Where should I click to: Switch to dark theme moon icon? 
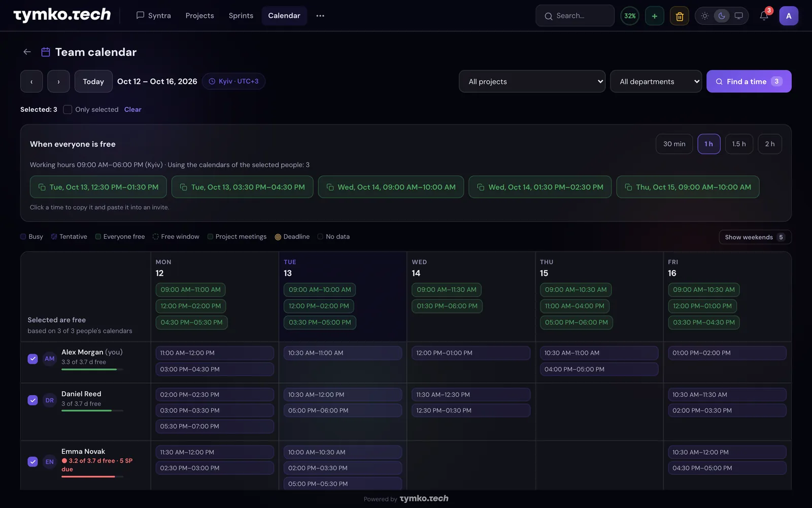pyautogui.click(x=722, y=16)
